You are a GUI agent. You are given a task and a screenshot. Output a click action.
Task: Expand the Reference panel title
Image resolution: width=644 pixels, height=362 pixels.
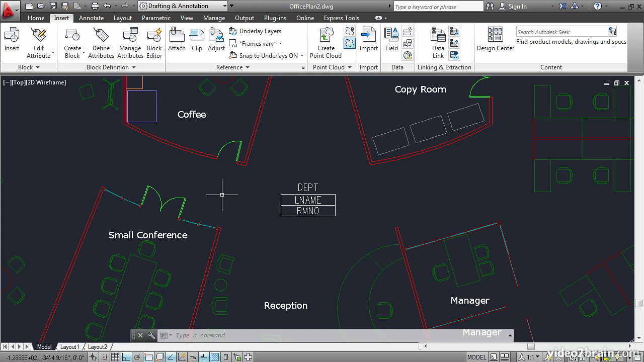(232, 67)
